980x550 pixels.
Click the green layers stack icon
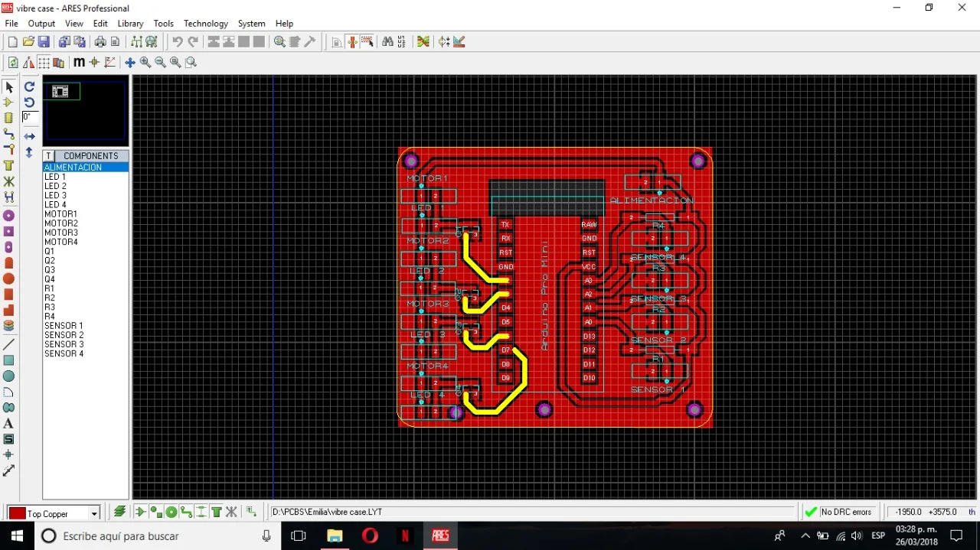[x=120, y=512]
